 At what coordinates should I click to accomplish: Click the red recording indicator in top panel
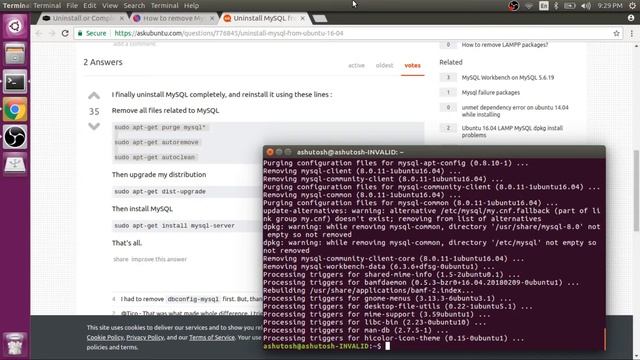tap(513, 6)
